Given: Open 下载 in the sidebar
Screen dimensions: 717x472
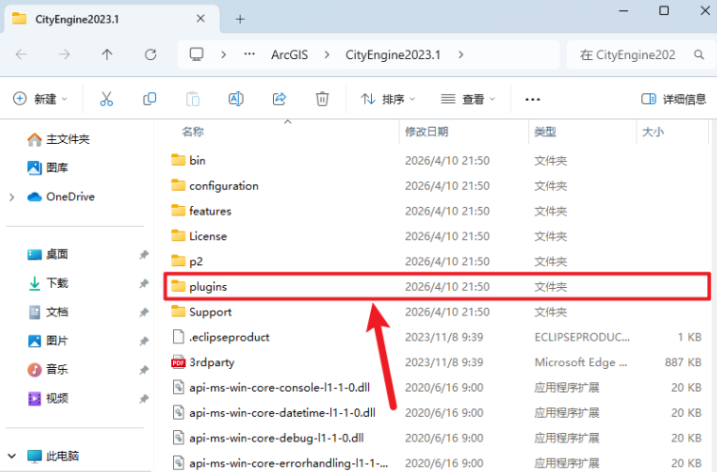Looking at the screenshot, I should [x=56, y=284].
